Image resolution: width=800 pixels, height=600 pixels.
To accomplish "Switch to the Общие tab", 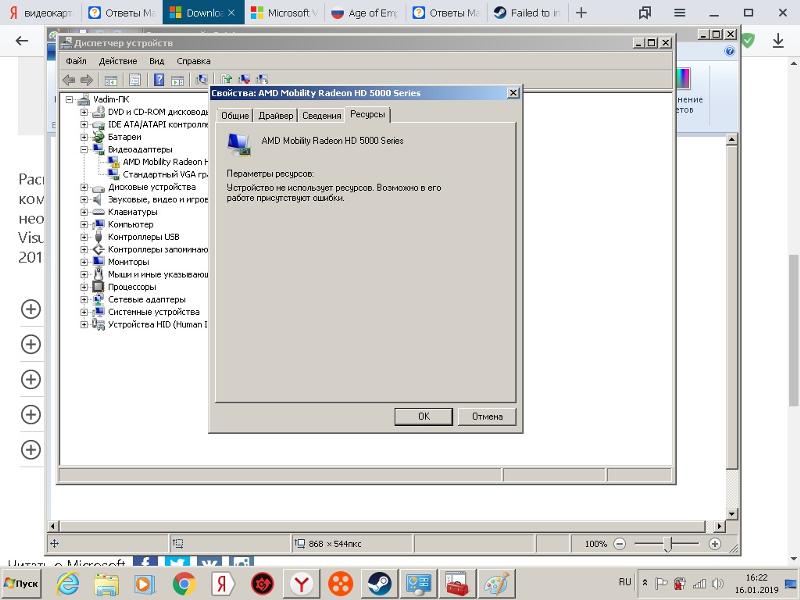I will coord(235,116).
